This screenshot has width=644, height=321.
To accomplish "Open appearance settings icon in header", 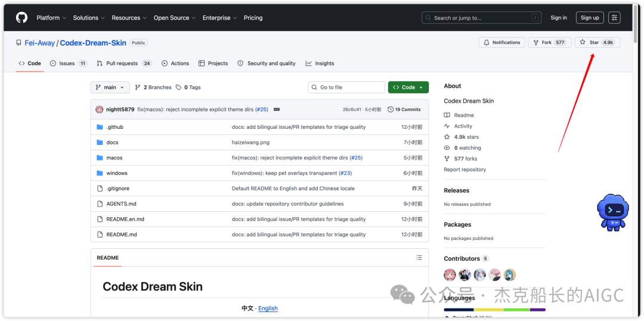I will [614, 18].
